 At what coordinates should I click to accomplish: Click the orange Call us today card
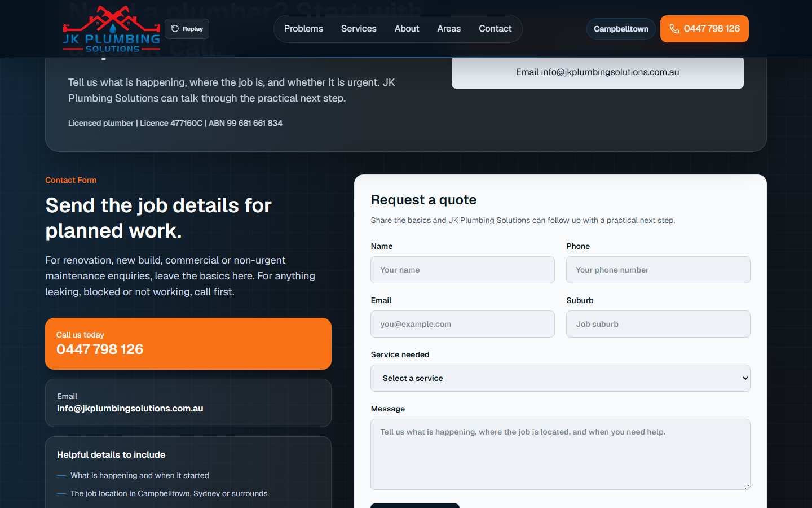188,344
